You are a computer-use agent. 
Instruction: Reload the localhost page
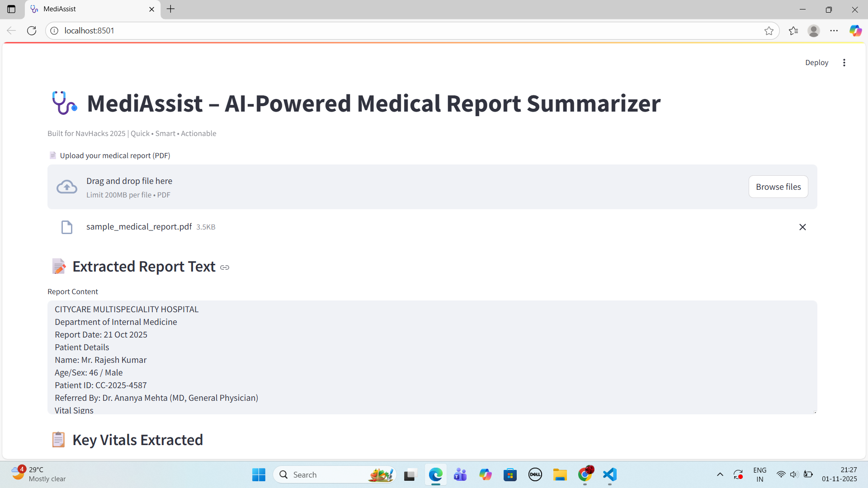pos(32,31)
